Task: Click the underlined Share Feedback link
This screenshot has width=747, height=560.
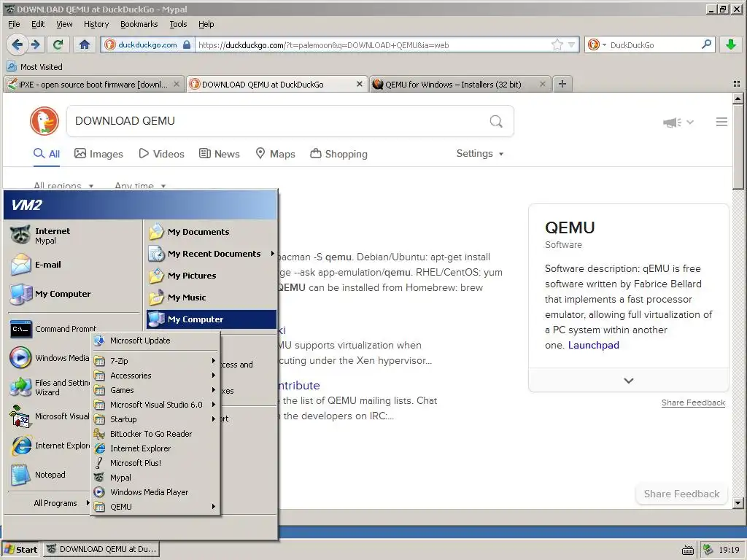Action: pyautogui.click(x=693, y=402)
